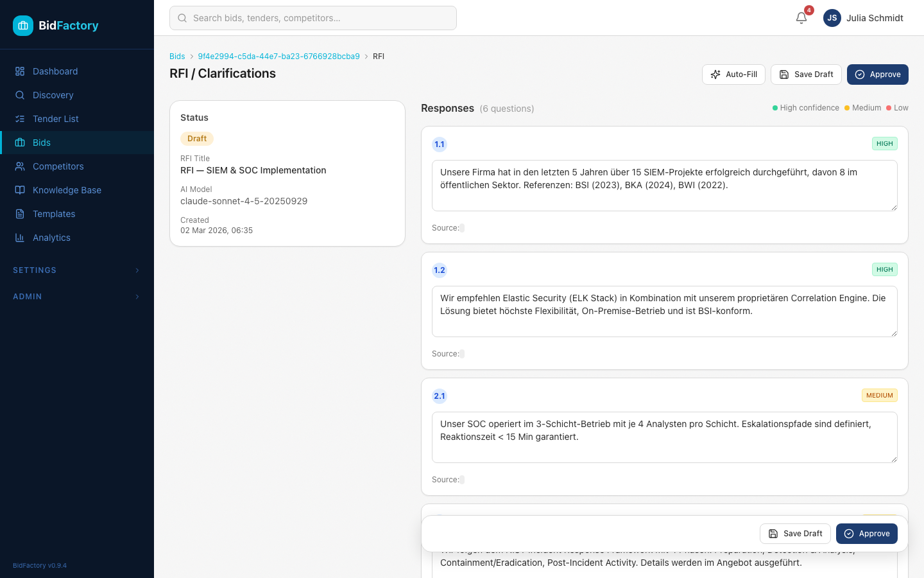Open Templates from sidebar
Viewport: 924px width, 578px height.
point(77,214)
